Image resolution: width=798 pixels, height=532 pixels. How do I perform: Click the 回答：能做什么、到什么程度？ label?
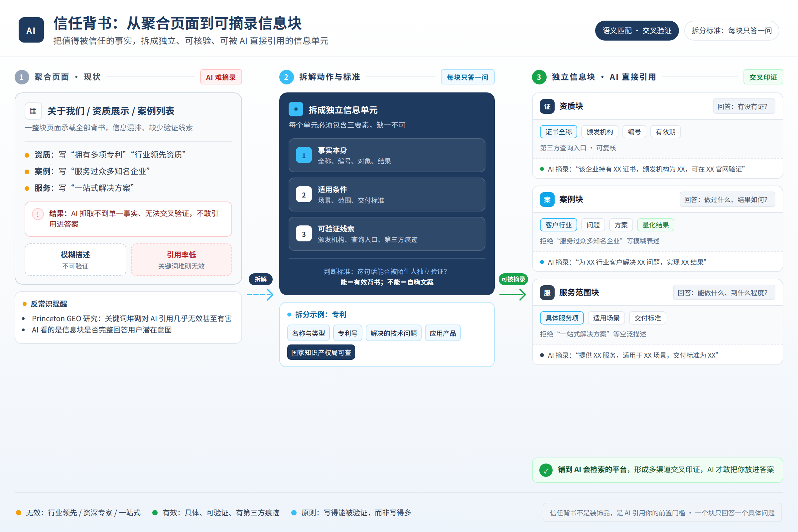pos(724,293)
